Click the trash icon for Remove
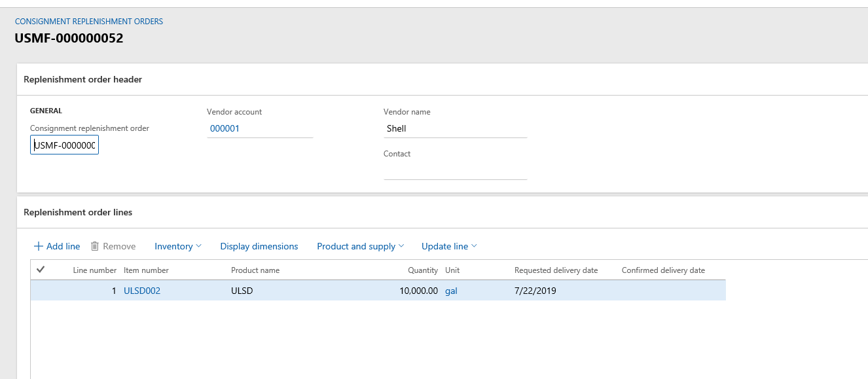This screenshot has height=379, width=868. point(95,246)
